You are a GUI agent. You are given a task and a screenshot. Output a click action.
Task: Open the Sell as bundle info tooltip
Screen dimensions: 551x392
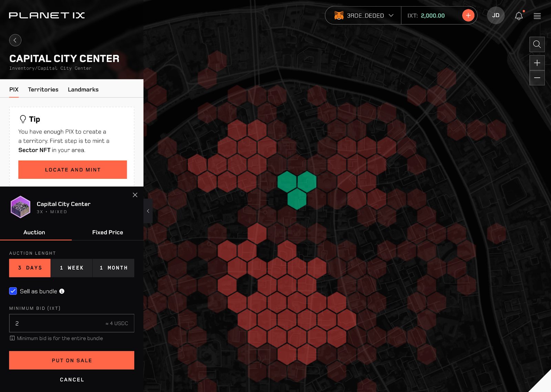point(62,291)
